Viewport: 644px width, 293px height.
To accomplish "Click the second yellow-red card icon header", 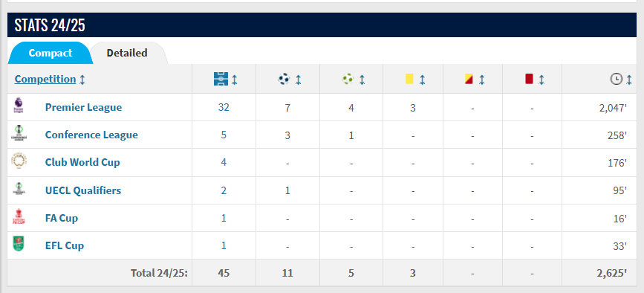I will tap(469, 79).
